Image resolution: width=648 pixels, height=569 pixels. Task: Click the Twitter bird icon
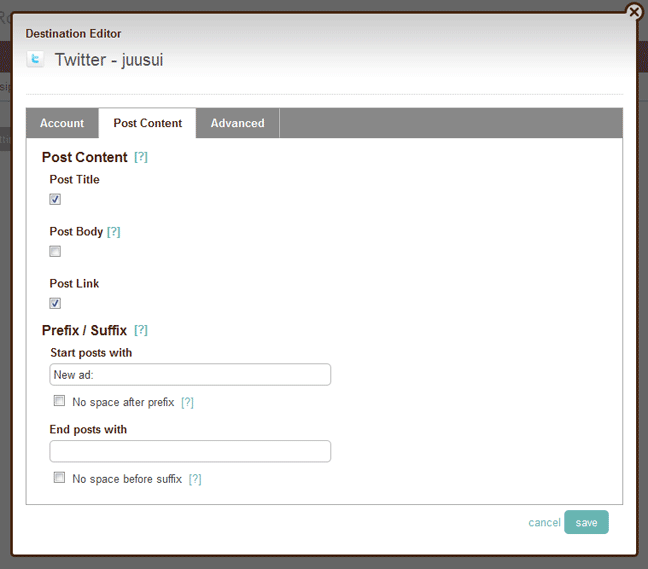(x=35, y=59)
